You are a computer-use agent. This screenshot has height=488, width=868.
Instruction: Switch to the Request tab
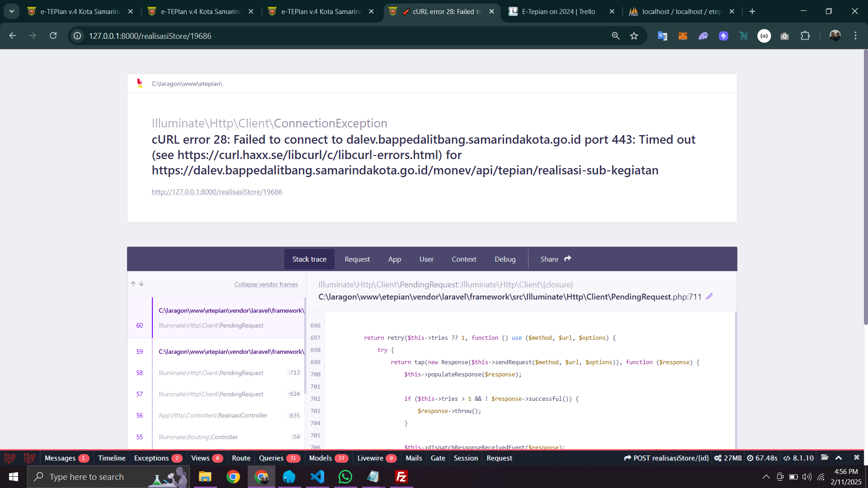(357, 259)
